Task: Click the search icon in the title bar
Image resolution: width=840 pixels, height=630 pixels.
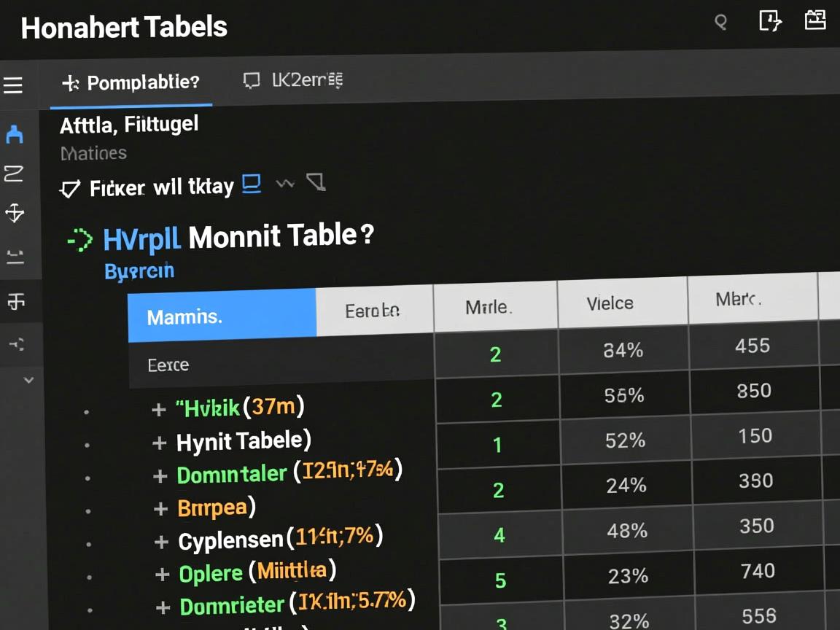Action: 720,23
